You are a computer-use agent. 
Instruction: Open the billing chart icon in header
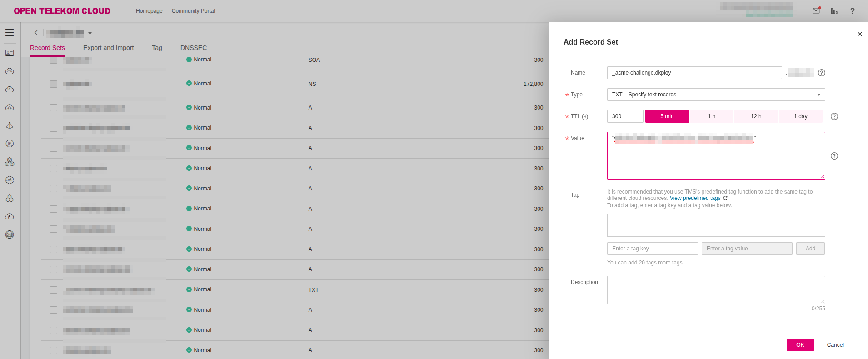pos(834,11)
